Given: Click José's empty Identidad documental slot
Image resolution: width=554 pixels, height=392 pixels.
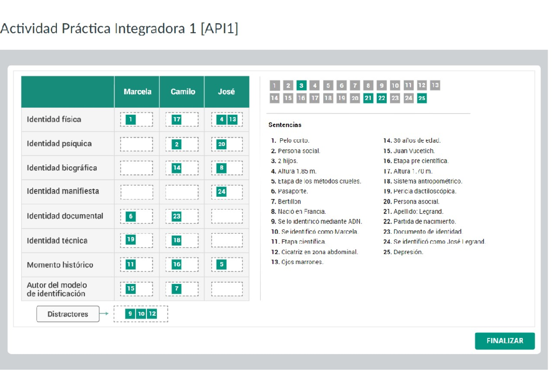Looking at the screenshot, I should coord(227,216).
